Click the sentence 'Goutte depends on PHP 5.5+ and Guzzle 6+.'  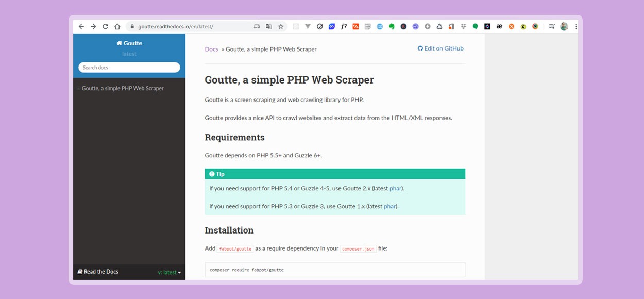pos(263,155)
